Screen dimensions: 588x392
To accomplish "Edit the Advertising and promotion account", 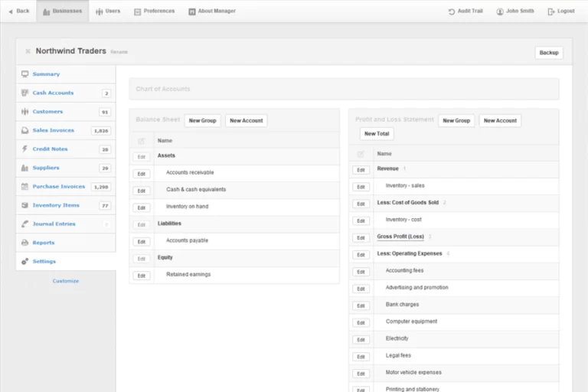I will coord(361,289).
